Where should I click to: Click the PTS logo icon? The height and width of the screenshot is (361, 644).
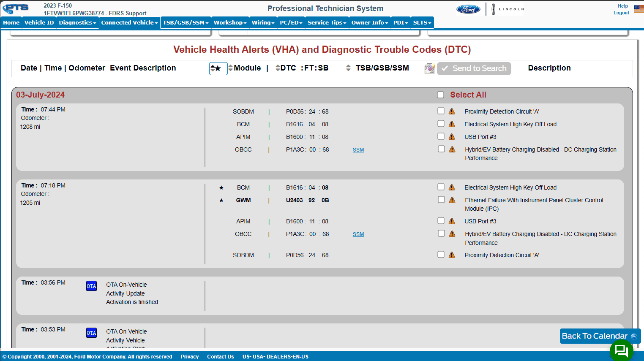click(16, 8)
